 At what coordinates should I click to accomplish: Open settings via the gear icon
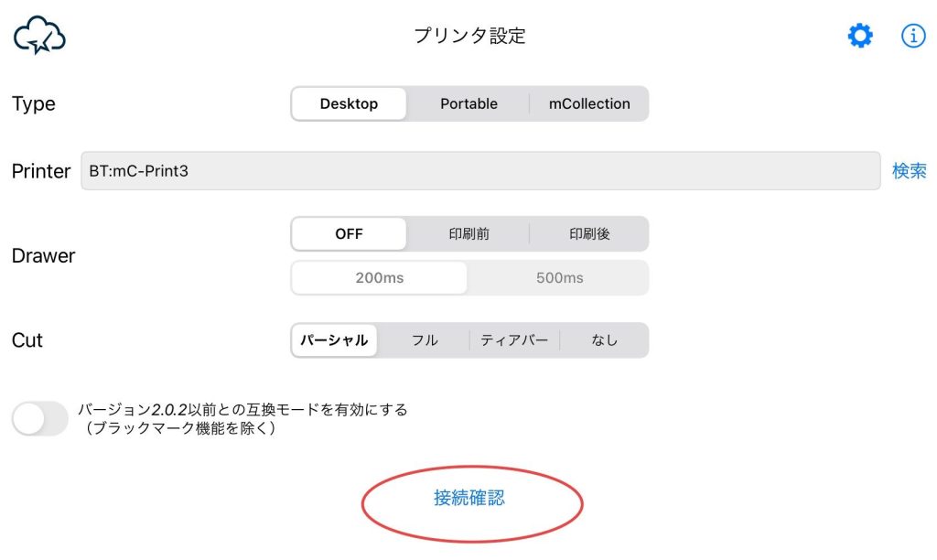(x=860, y=36)
